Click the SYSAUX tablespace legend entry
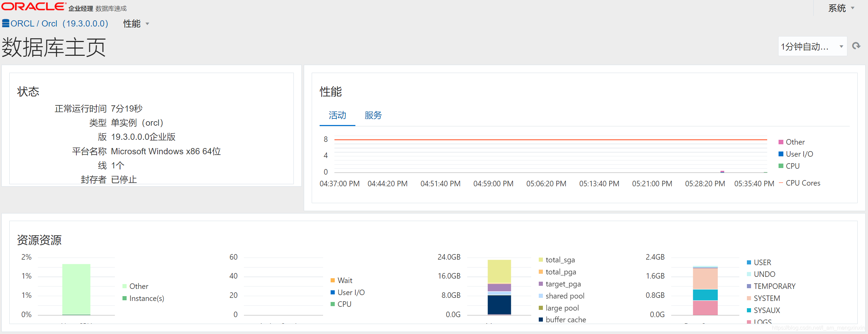The height and width of the screenshot is (334, 868). (x=764, y=310)
